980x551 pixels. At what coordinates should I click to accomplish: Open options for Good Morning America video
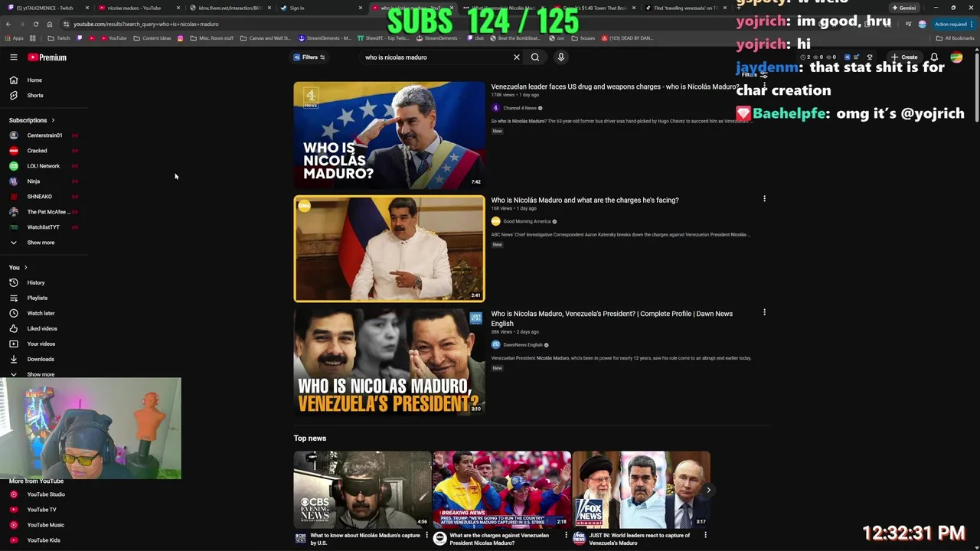click(764, 199)
